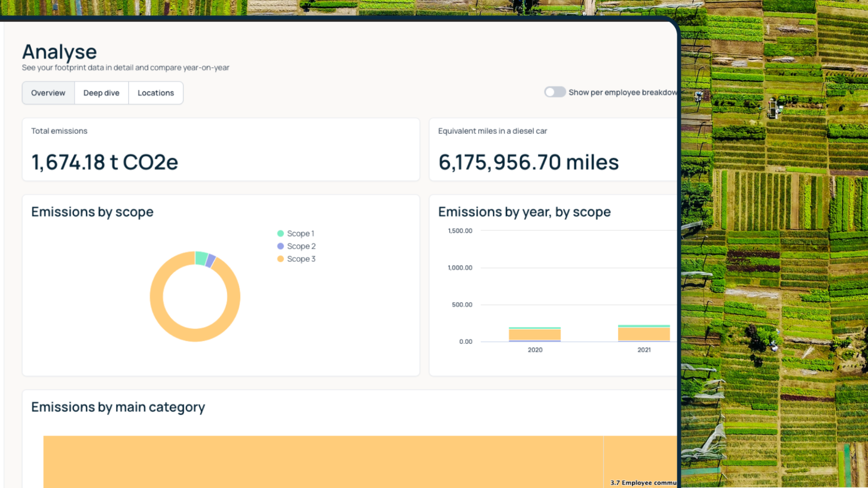
Task: Click the purple Scope 2 donut segment
Action: click(211, 261)
